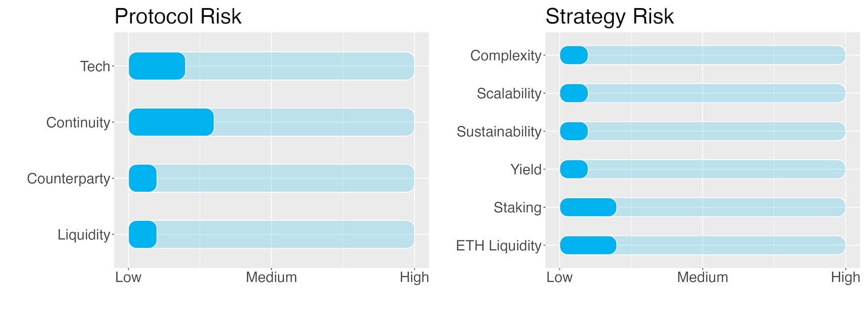Click Low on the Strategy Risk axis
This screenshot has height=312, width=868.
click(559, 277)
